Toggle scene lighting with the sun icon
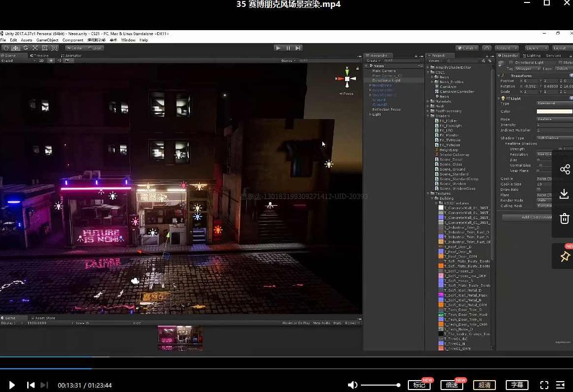This screenshot has width=573, height=392. (51, 60)
